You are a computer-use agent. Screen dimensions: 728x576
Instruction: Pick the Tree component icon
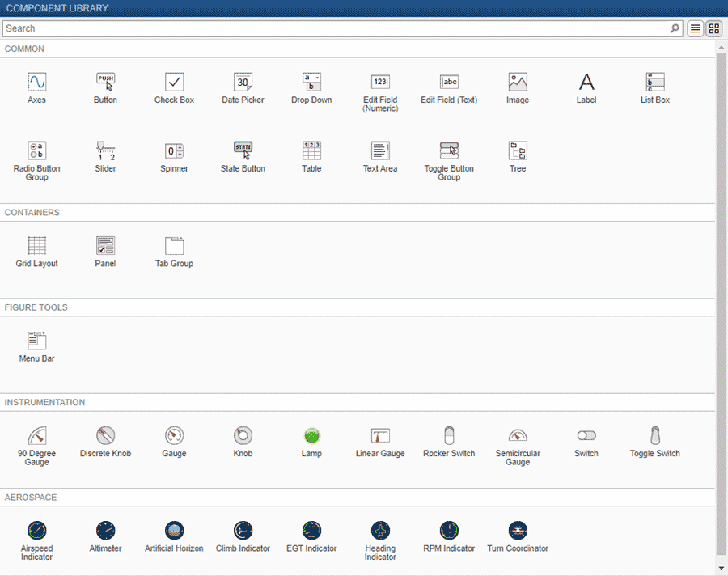click(518, 150)
